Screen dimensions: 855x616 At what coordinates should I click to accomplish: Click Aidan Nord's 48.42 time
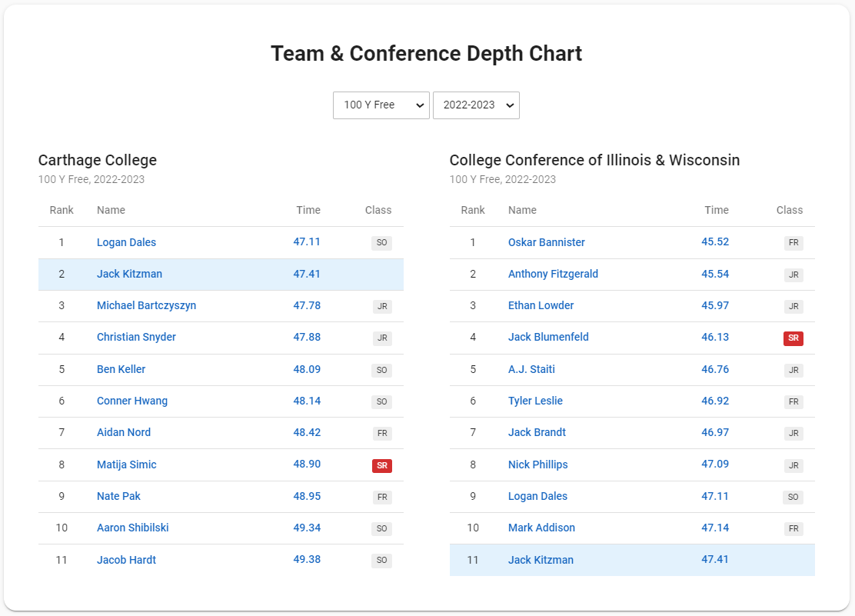307,433
